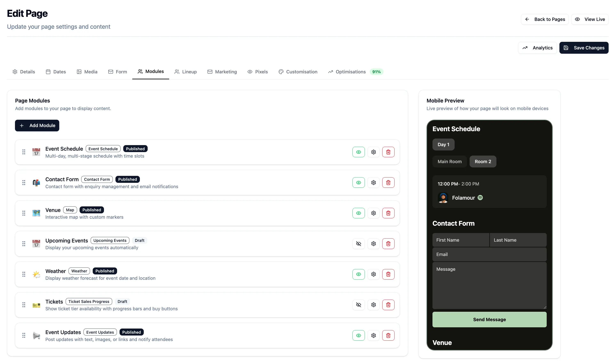This screenshot has height=364, width=616.
Task: Show the hidden Tickets module
Action: (358, 305)
